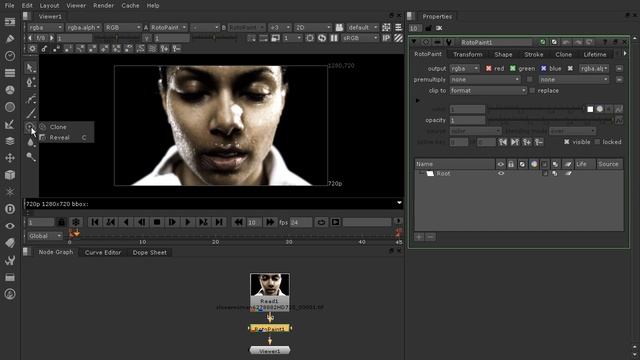Image resolution: width=640 pixels, height=360 pixels.
Task: Click the remove layer minus button
Action: point(430,237)
